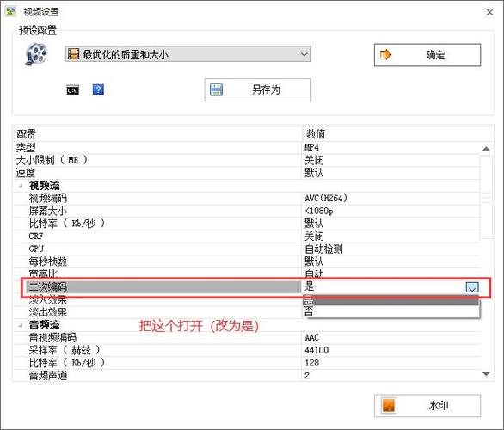Select the GPU 自动检测 row
This screenshot has height=430, width=504.
[x=247, y=249]
